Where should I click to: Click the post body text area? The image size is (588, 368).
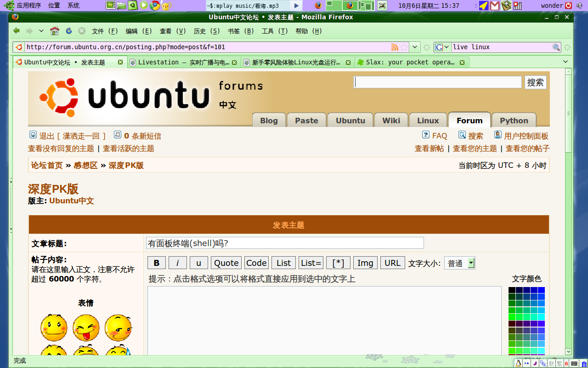pos(324,321)
